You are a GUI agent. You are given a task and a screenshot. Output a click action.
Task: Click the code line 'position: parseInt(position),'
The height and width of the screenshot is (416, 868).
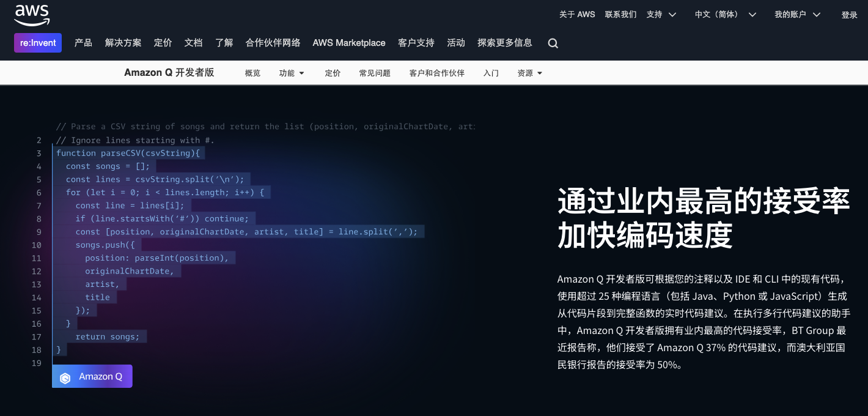[x=157, y=258]
